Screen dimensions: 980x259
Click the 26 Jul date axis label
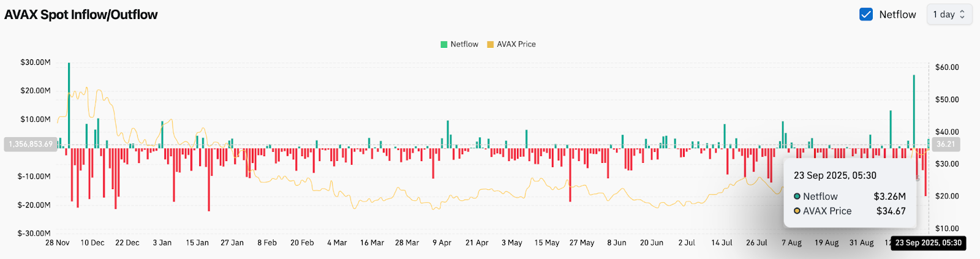coord(756,243)
